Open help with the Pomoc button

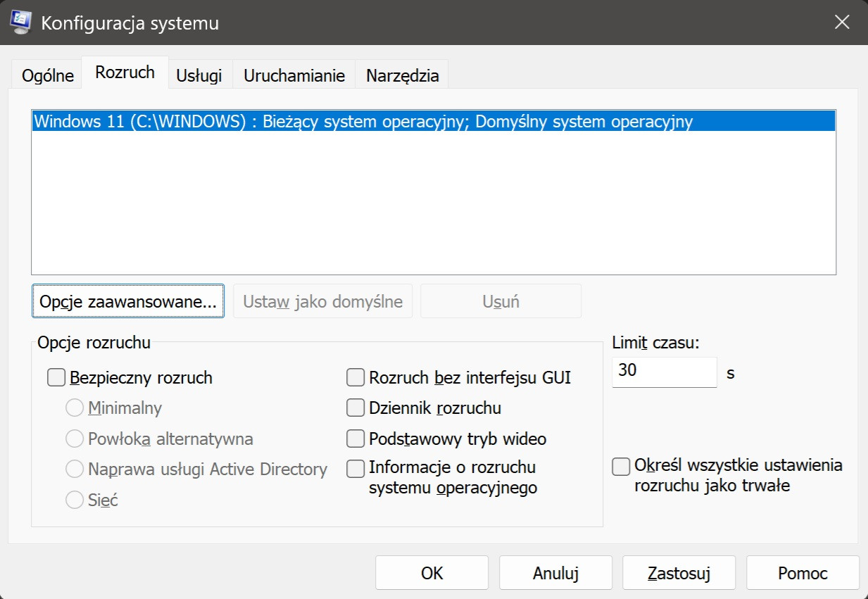[x=803, y=573]
